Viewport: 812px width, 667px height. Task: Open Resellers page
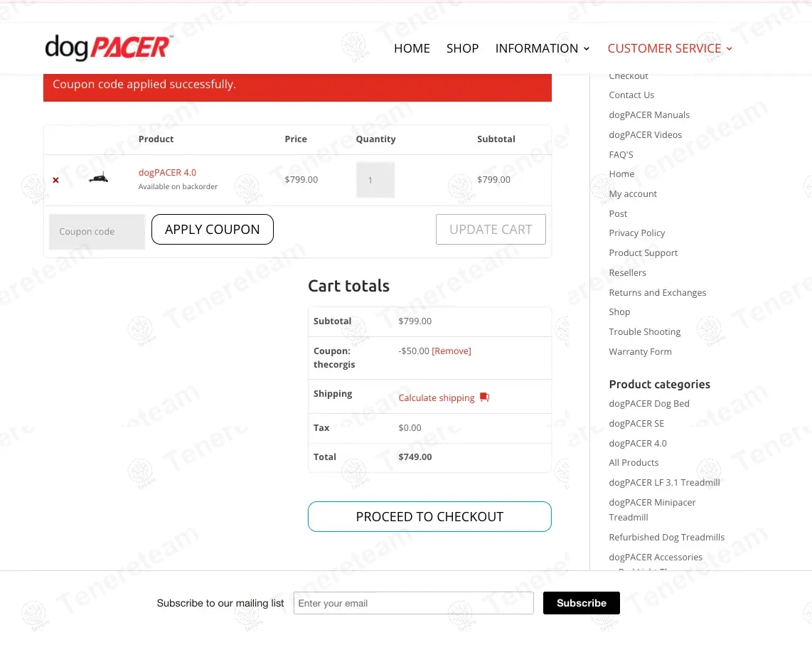coord(627,272)
